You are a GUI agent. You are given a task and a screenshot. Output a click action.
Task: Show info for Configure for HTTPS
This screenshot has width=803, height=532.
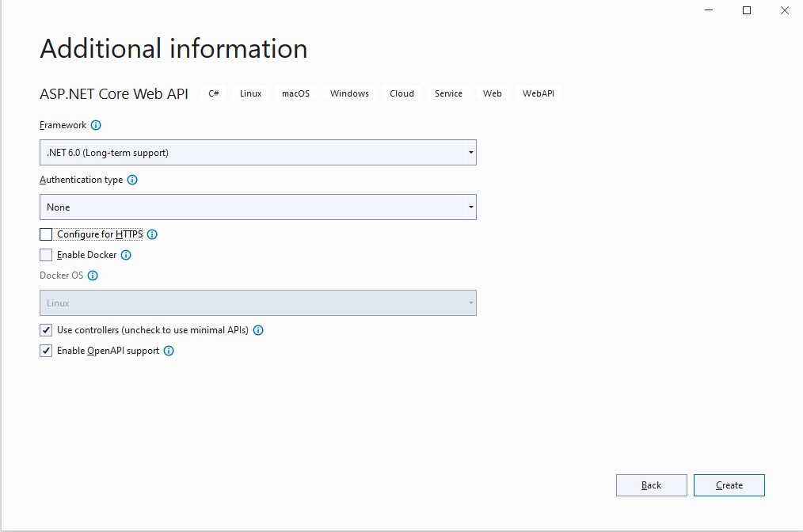tap(152, 234)
